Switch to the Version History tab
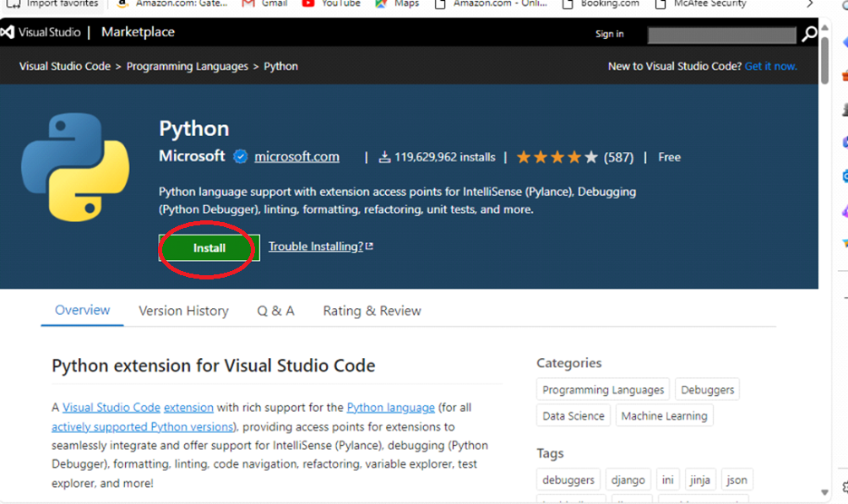The image size is (848, 504). click(x=183, y=311)
